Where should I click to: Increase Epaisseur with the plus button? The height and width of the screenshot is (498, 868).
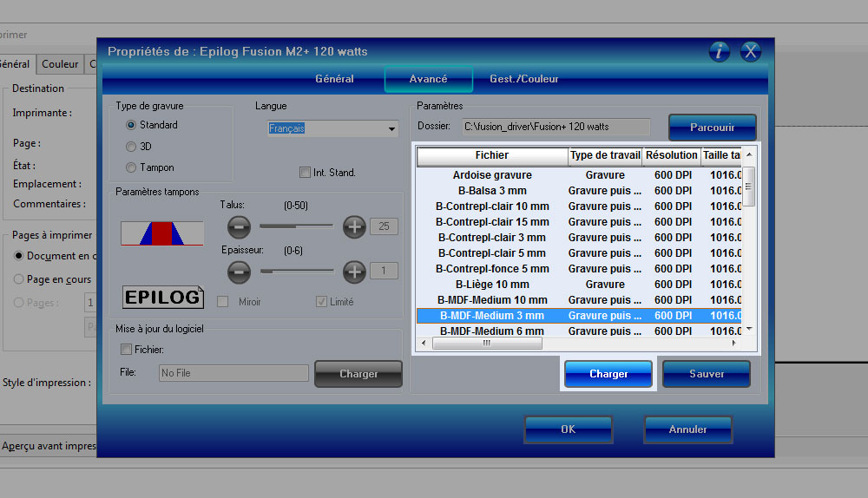point(354,272)
